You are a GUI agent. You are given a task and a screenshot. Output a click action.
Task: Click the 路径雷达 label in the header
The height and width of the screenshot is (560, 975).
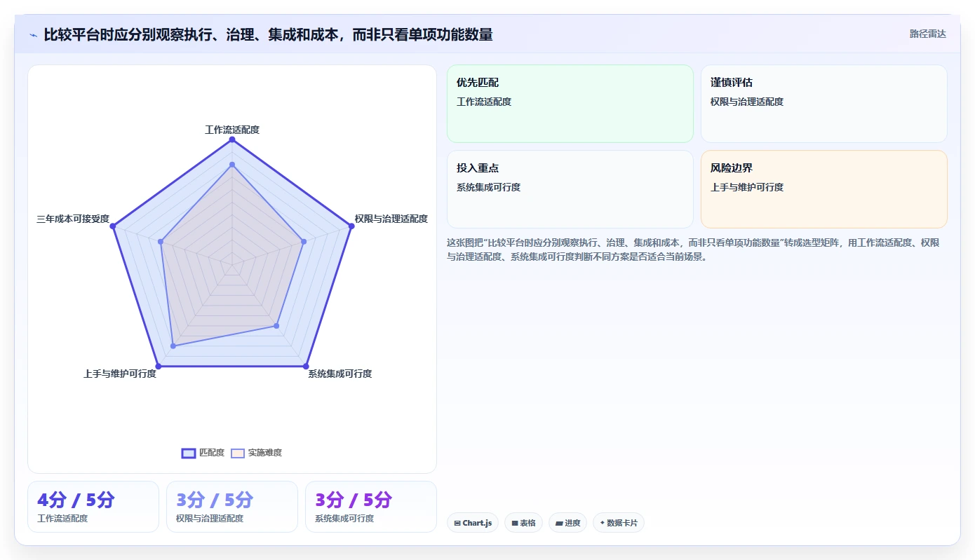pos(927,34)
